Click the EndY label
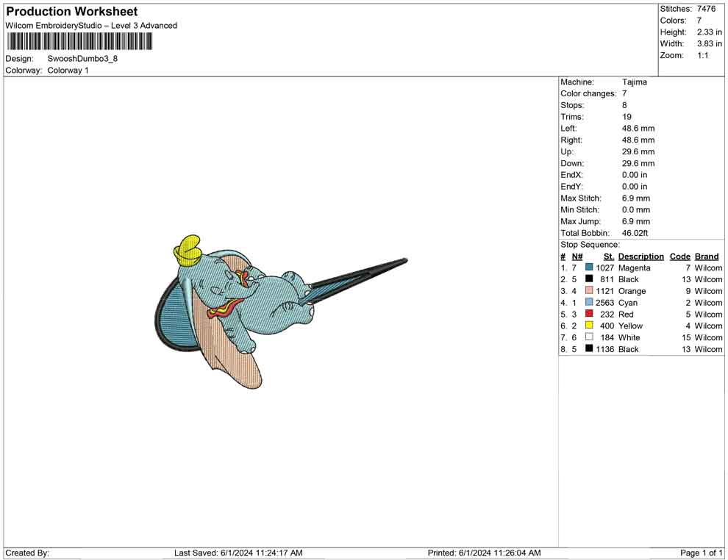Image resolution: width=728 pixels, height=560 pixels. pos(571,187)
